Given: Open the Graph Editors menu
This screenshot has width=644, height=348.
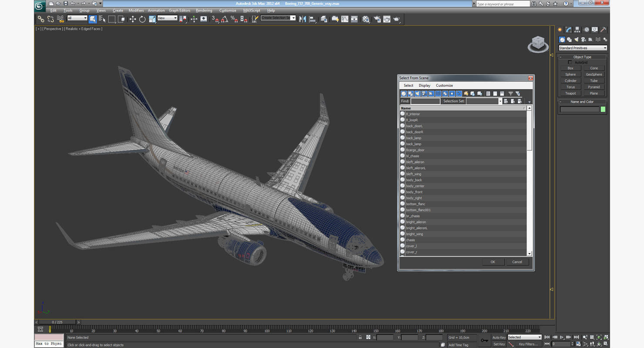Looking at the screenshot, I should (179, 10).
